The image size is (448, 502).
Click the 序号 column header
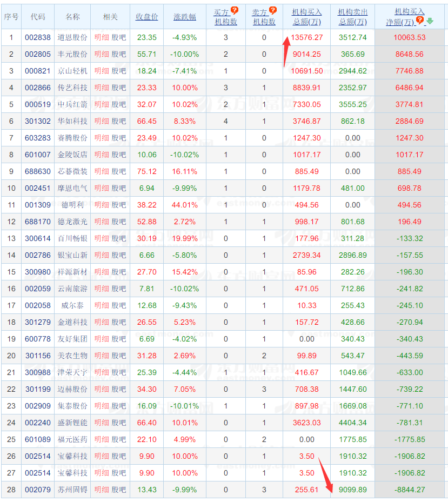(11, 17)
